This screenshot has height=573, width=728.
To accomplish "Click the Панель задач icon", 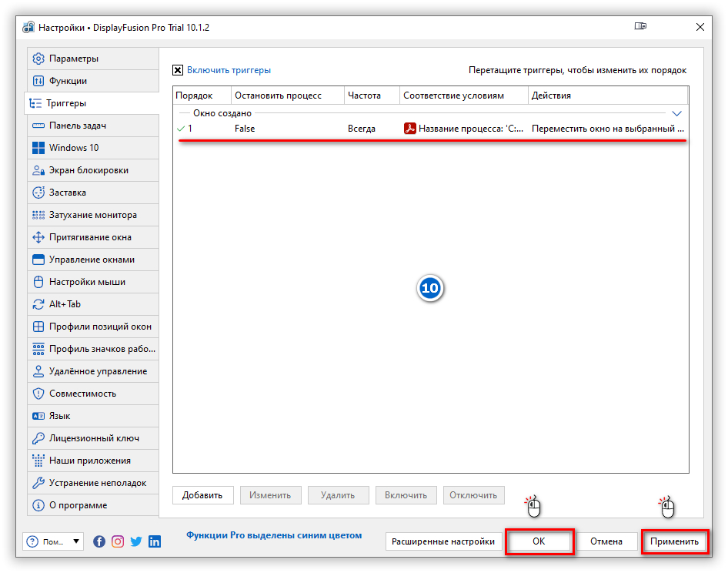I will tap(38, 126).
